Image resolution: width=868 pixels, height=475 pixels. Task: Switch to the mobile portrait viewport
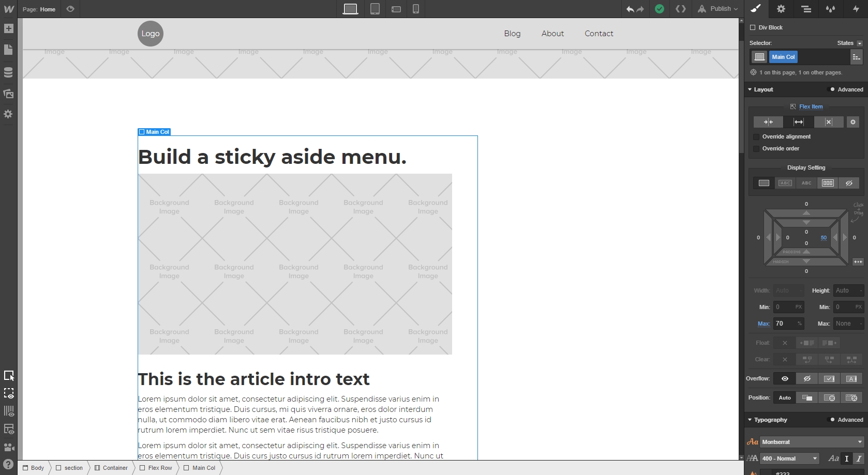pos(416,9)
